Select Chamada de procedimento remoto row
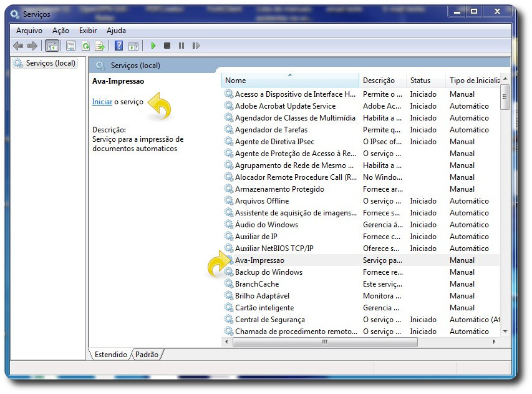 point(361,332)
